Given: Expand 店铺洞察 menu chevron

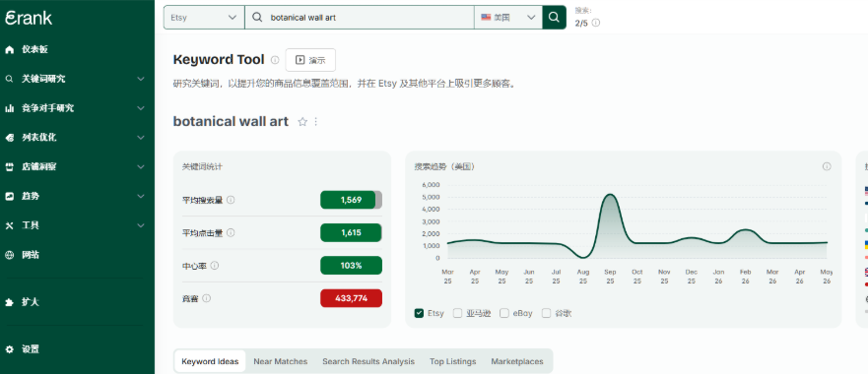Looking at the screenshot, I should 141,167.
